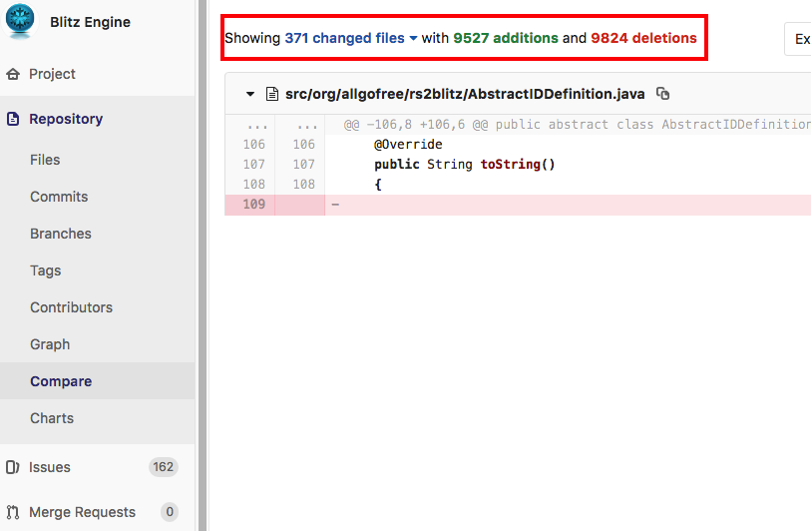Click the Repository document icon
The image size is (812, 531).
click(x=13, y=119)
